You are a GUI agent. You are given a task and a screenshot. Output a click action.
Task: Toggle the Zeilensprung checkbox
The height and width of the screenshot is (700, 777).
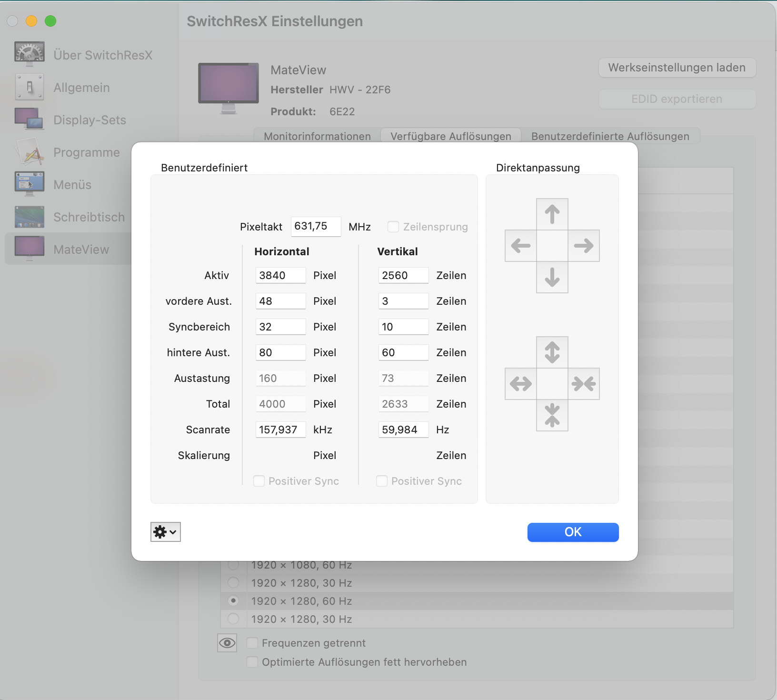pos(393,227)
